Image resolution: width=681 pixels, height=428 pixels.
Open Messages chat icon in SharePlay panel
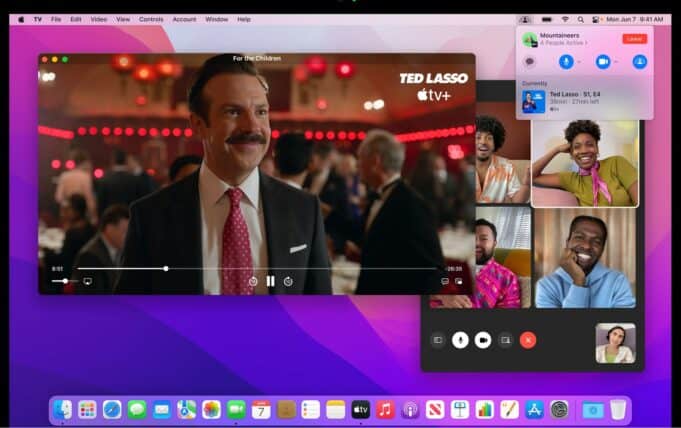529,62
